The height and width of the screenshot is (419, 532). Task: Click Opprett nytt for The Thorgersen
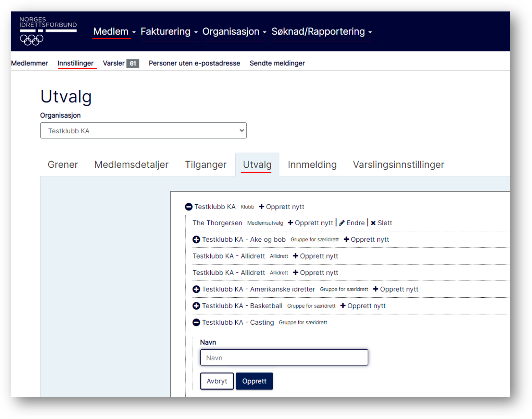point(310,223)
